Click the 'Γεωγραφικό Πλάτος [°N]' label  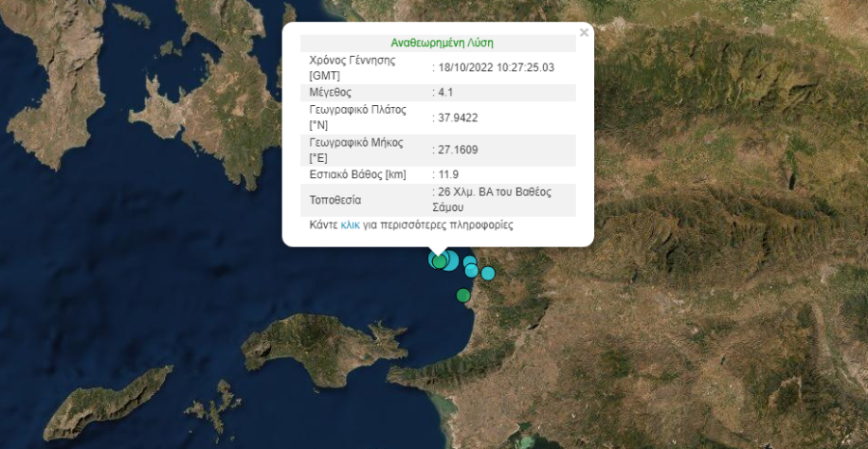(x=358, y=118)
